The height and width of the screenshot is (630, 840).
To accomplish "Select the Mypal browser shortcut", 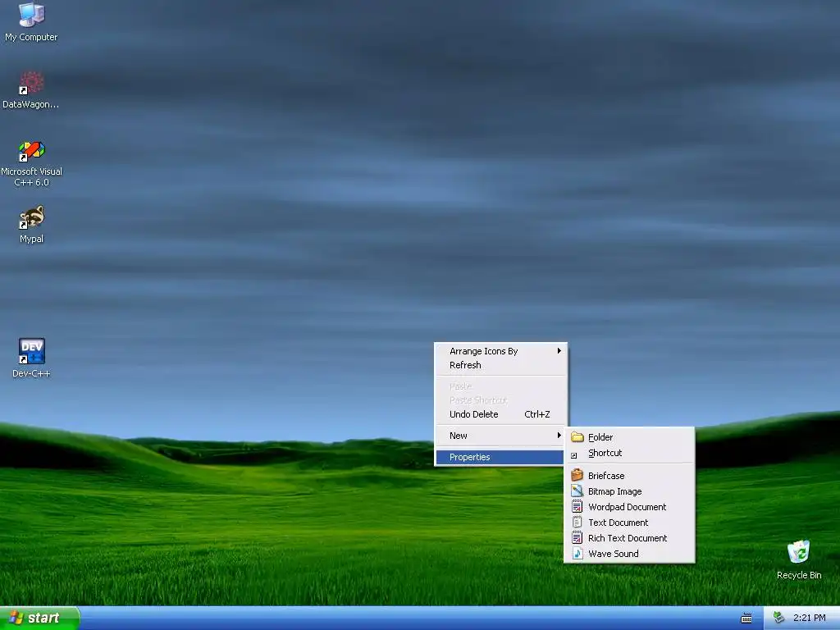I will (31, 224).
